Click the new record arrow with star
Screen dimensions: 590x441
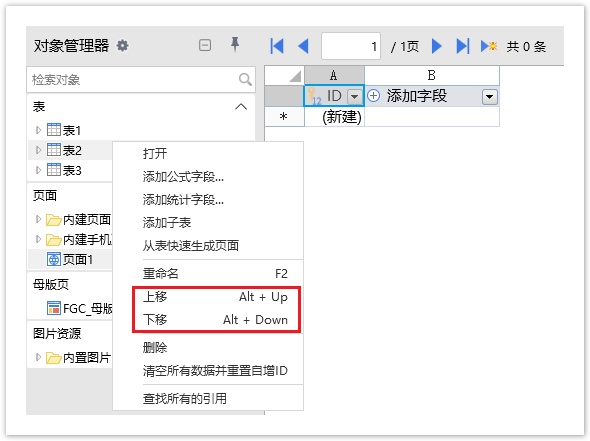(x=489, y=46)
